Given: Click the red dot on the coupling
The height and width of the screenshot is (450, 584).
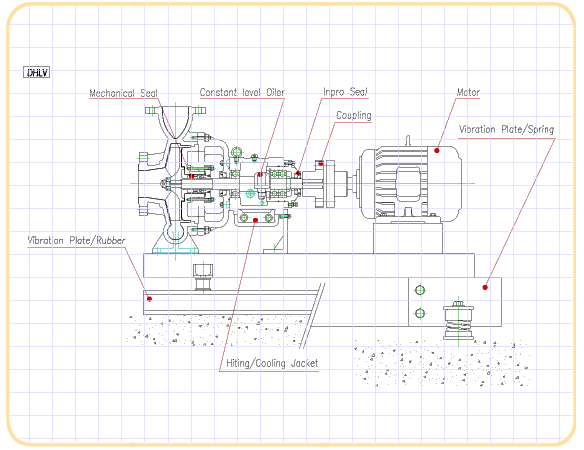Looking at the screenshot, I should (321, 163).
